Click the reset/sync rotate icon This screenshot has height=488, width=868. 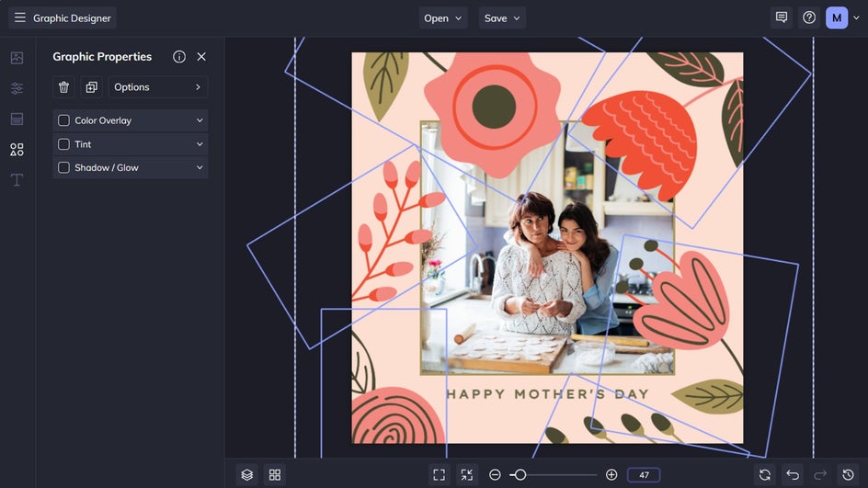pyautogui.click(x=764, y=475)
